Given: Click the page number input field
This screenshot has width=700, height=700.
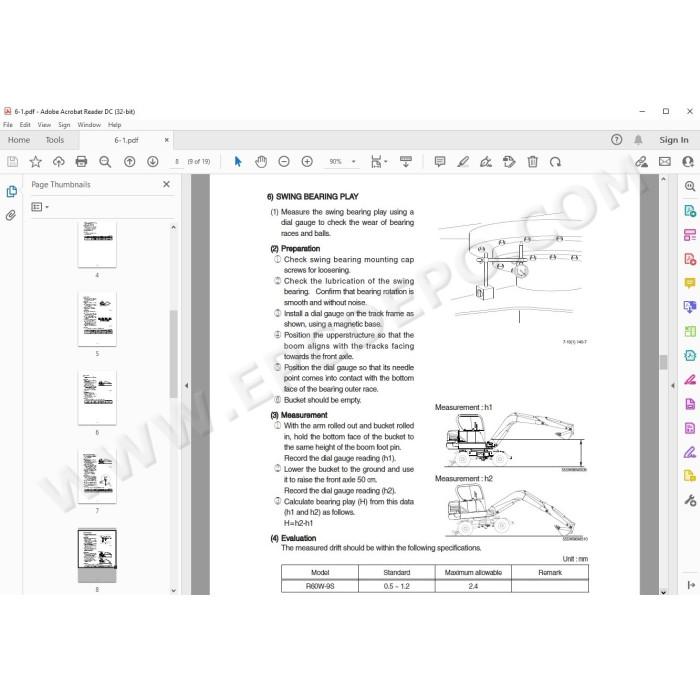Looking at the screenshot, I should tap(177, 162).
